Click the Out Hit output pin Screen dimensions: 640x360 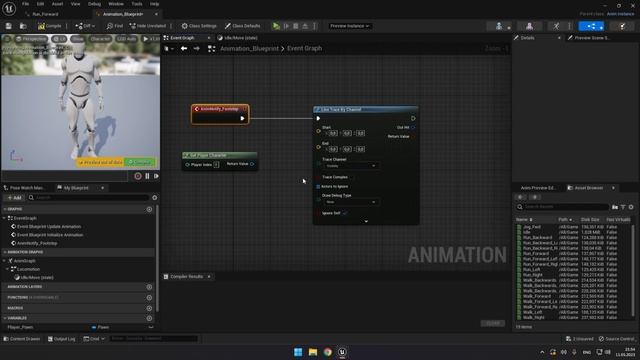[x=413, y=128]
